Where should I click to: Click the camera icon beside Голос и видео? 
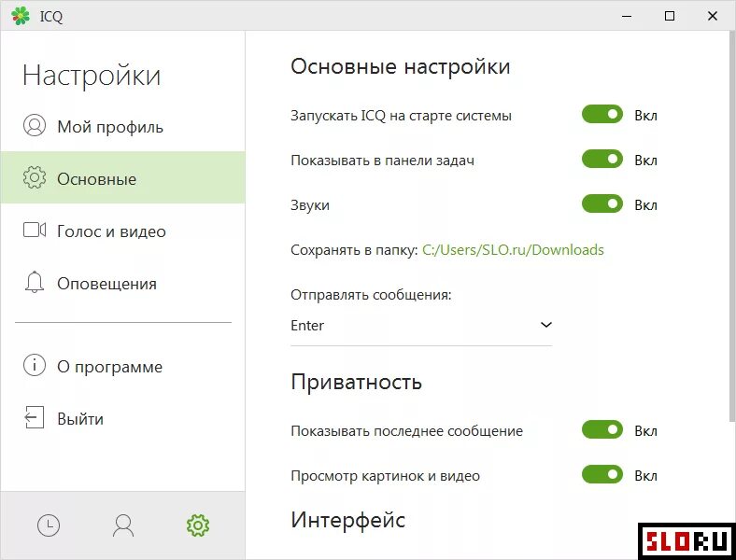coord(35,231)
